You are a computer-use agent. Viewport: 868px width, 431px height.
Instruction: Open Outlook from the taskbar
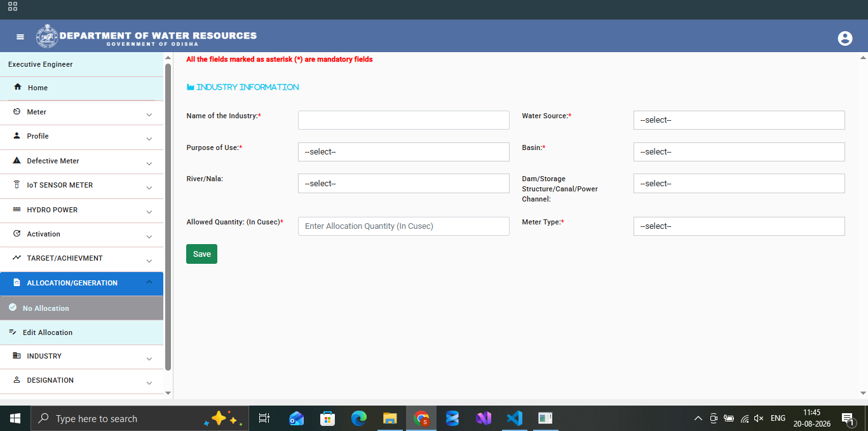(296, 418)
